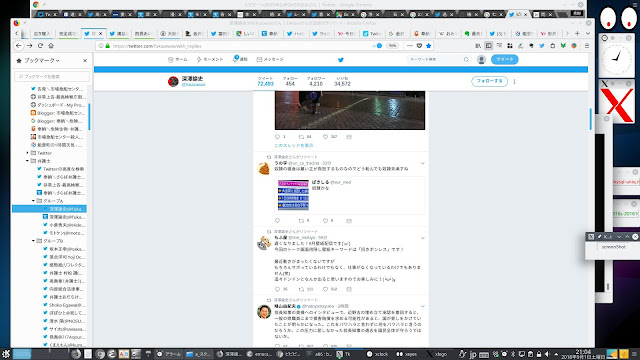
Task: Open the profile three-dot more options
Action: click(514, 81)
